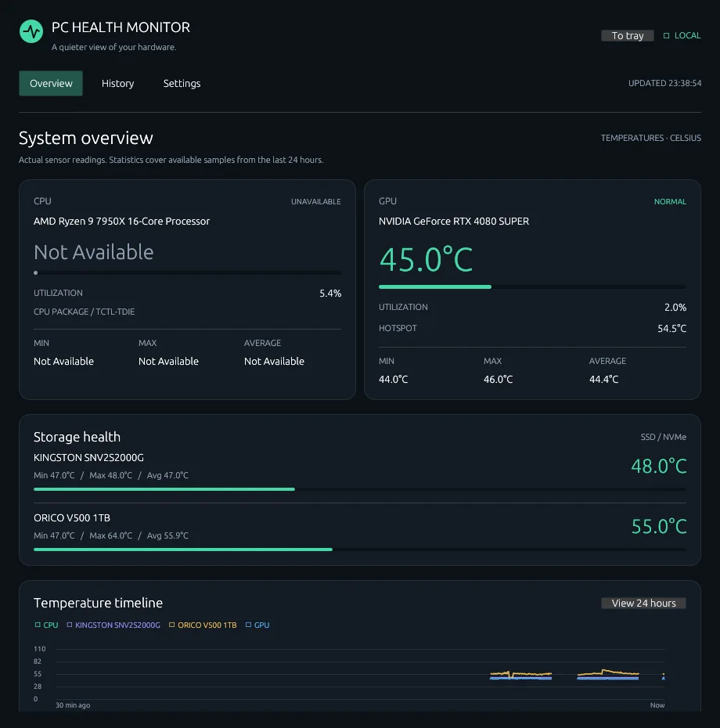This screenshot has height=728, width=720.
Task: Minimize app with To tray button
Action: click(627, 36)
